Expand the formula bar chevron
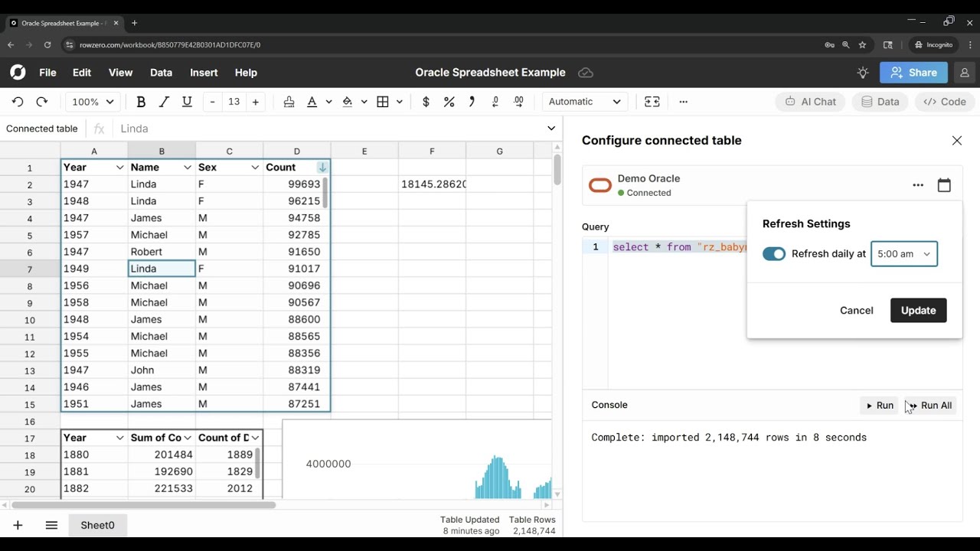Screen dimensions: 980x551 tap(551, 129)
